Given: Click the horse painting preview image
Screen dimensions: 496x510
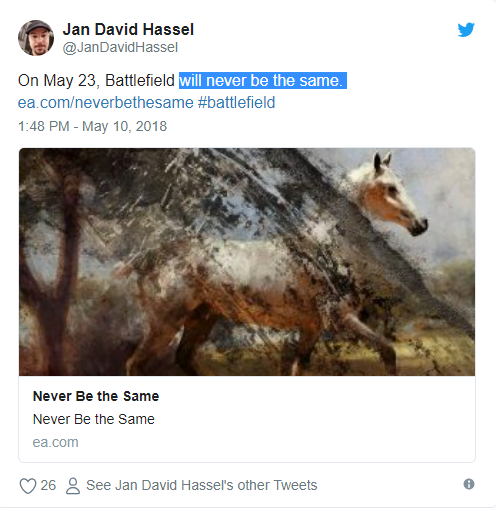Looking at the screenshot, I should pos(247,262).
